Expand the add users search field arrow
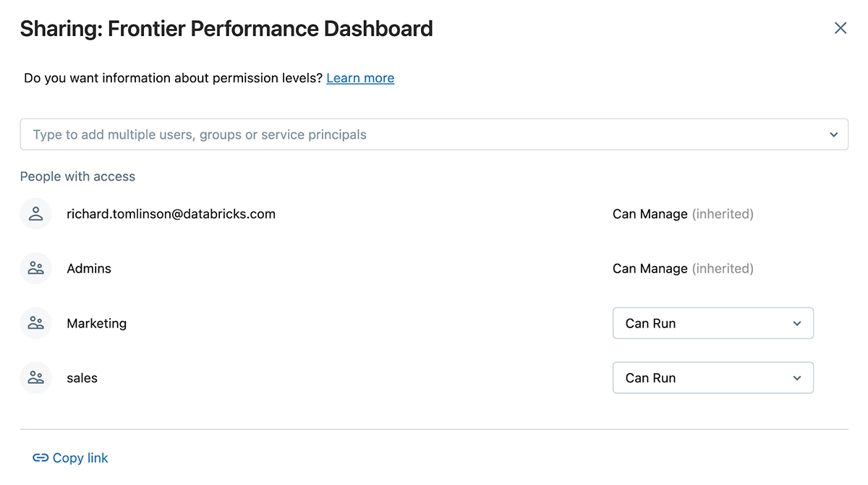The width and height of the screenshot is (868, 485). (833, 135)
